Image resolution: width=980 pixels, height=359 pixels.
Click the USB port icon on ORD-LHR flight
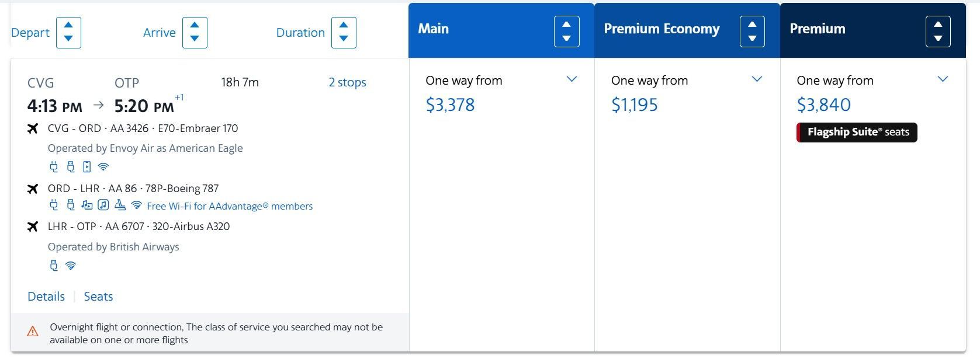coord(71,205)
